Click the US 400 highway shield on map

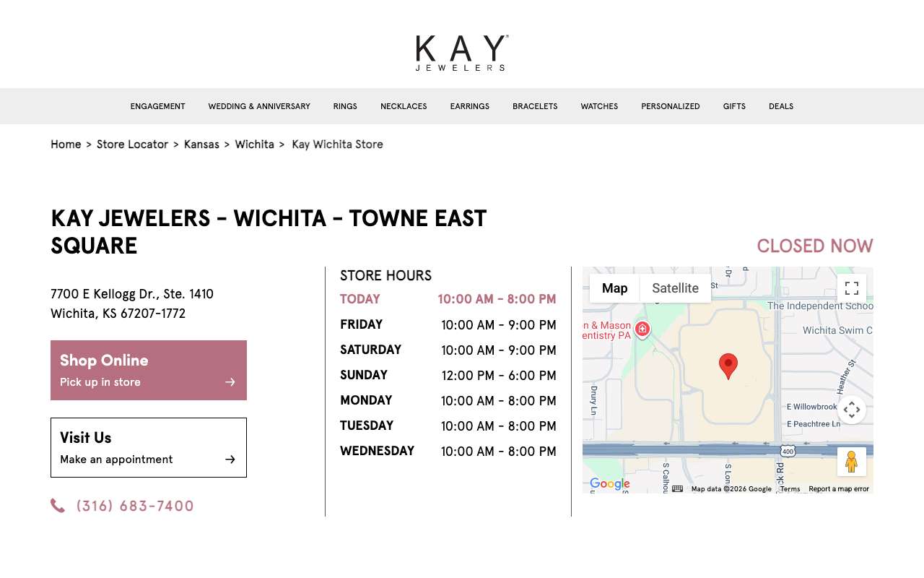click(x=788, y=451)
